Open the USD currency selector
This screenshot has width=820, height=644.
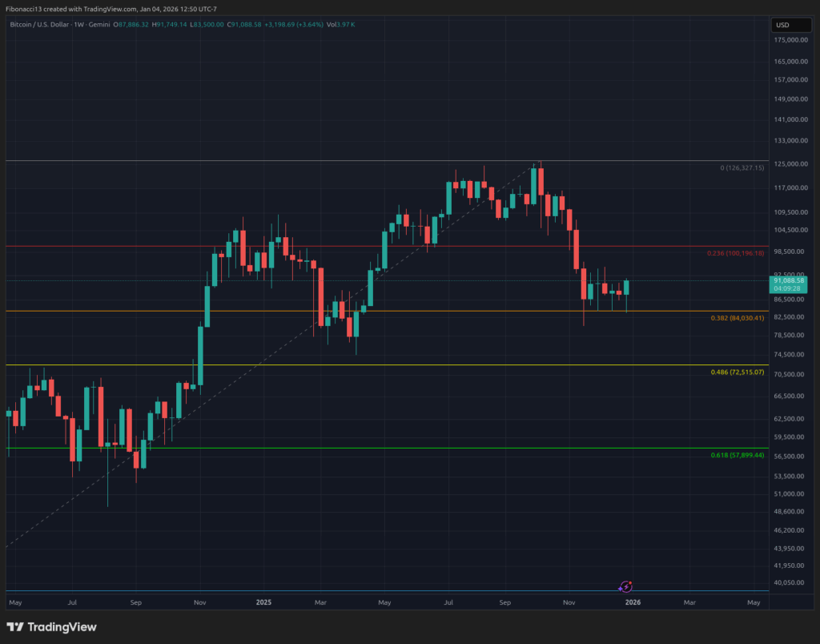791,25
